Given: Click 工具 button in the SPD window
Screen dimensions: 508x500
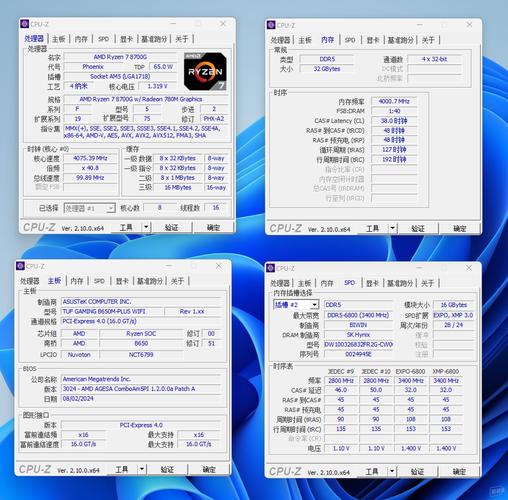Looking at the screenshot, I should point(372,471).
